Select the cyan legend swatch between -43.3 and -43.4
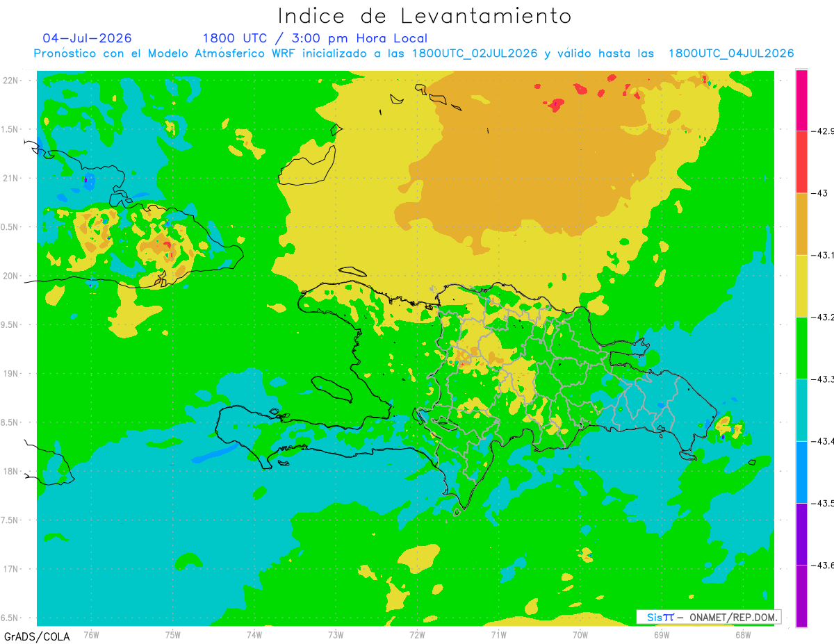This screenshot has height=644, width=834. [x=801, y=410]
